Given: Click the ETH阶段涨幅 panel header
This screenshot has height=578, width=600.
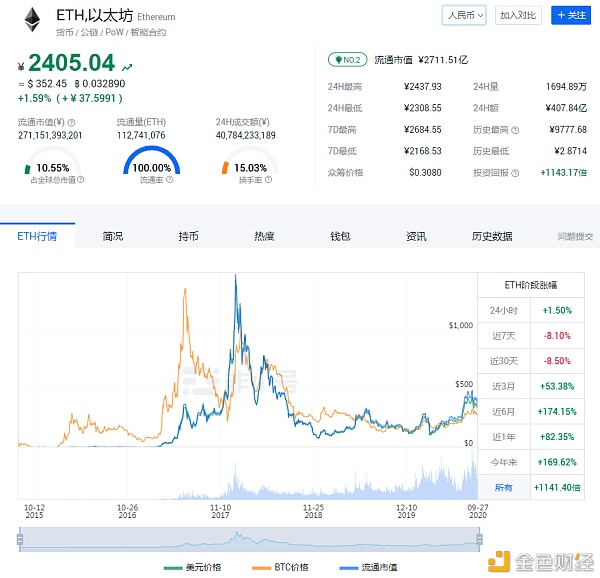Looking at the screenshot, I should pyautogui.click(x=531, y=285).
